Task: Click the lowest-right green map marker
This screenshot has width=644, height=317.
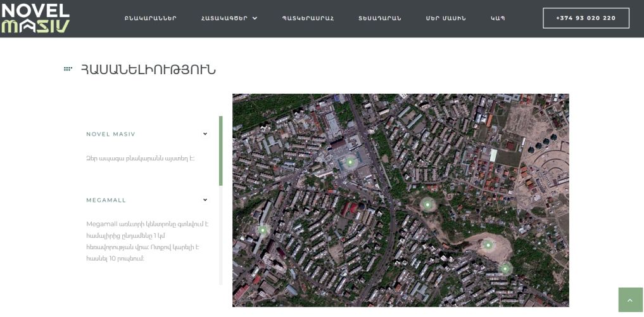Action: click(x=505, y=269)
